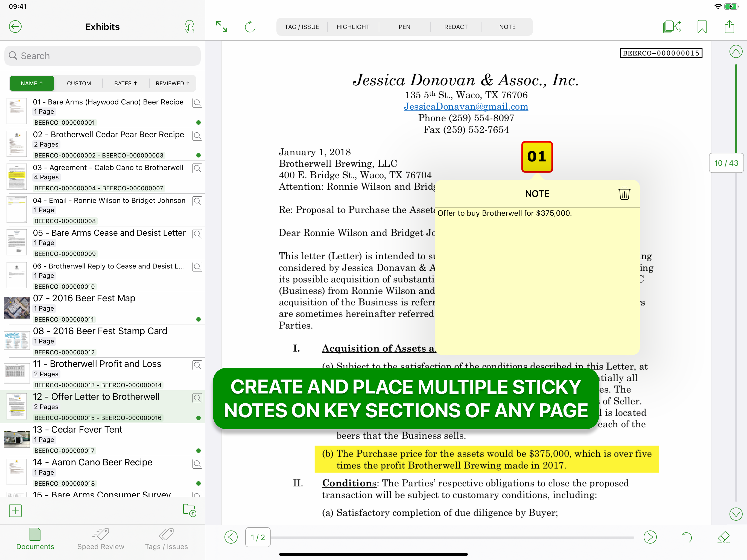Go to next document with the down chevron
The image size is (747, 560).
pos(736,514)
